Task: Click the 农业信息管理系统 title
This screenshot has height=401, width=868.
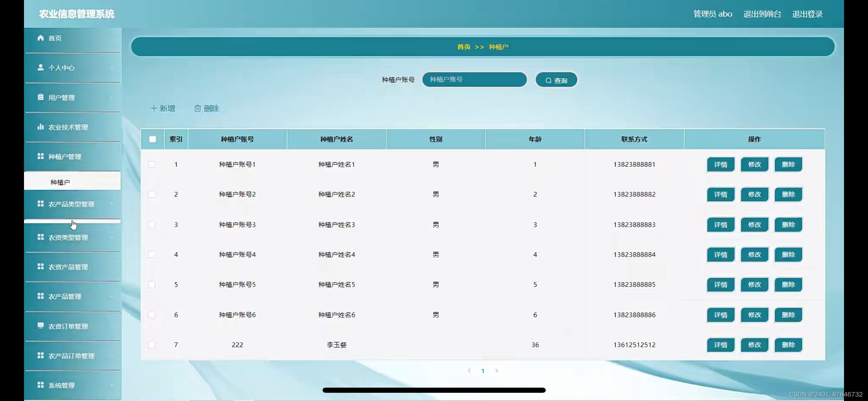Action: coord(76,14)
